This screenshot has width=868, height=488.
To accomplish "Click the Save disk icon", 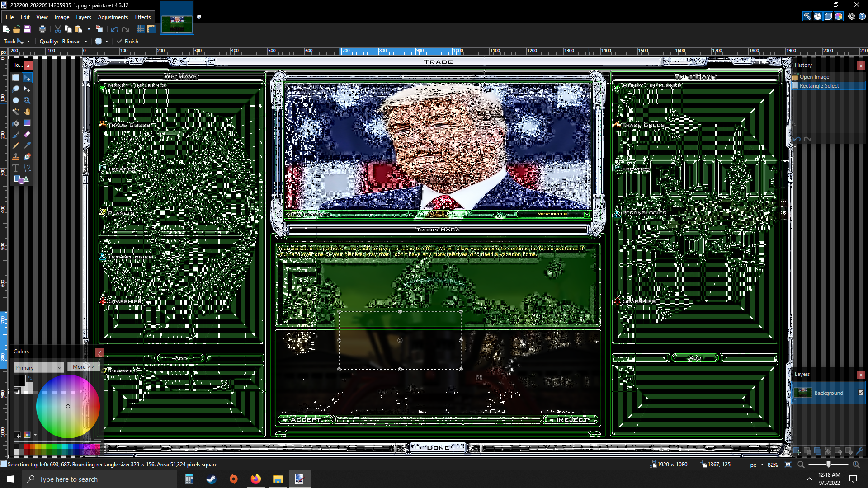I will [27, 29].
